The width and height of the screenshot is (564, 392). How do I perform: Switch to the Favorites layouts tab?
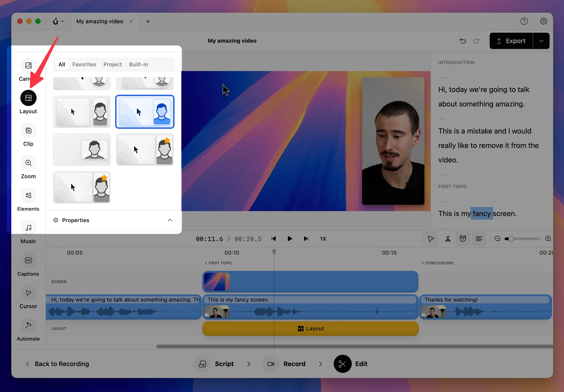(x=84, y=65)
